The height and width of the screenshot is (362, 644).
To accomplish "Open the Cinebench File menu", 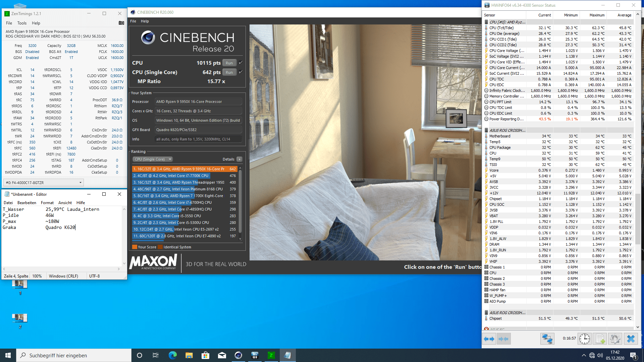I will coord(133,21).
